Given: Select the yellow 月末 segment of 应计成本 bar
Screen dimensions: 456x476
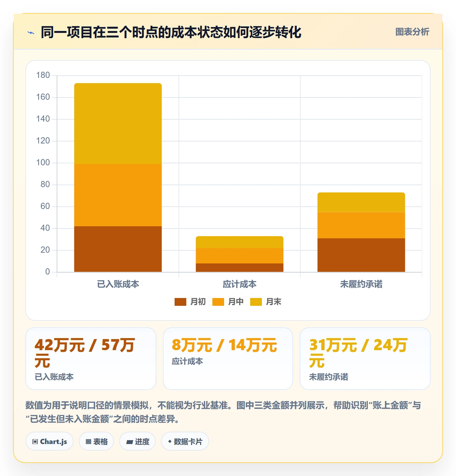Looking at the screenshot, I should click(240, 242).
